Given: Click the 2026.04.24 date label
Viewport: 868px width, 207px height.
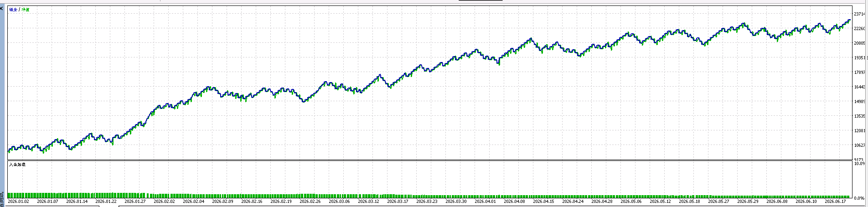Looking at the screenshot, I should [573, 201].
